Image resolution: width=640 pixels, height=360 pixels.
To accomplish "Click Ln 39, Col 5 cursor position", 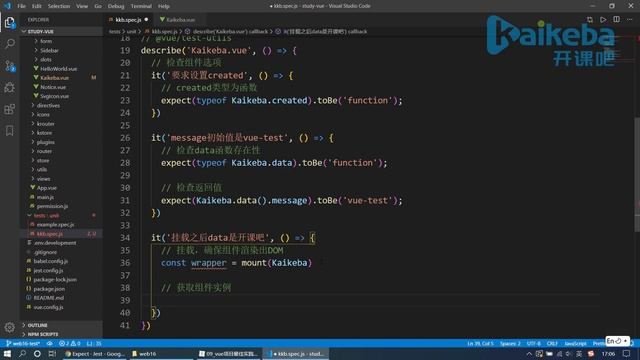I will (480, 344).
